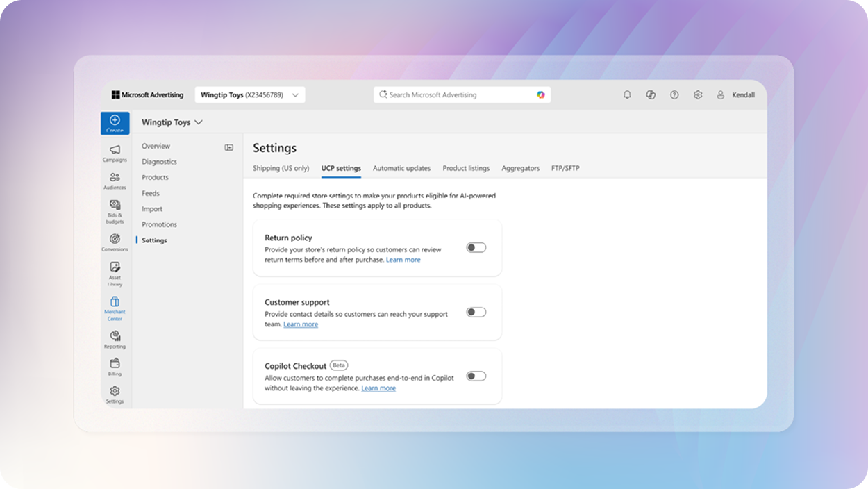Viewport: 868px width, 489px height.
Task: Open Billing from the sidebar
Action: point(115,366)
